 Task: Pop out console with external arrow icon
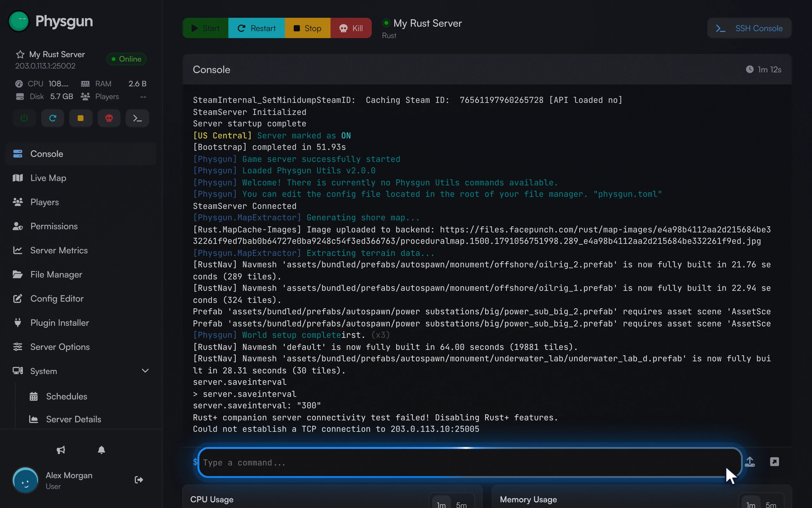[775, 462]
